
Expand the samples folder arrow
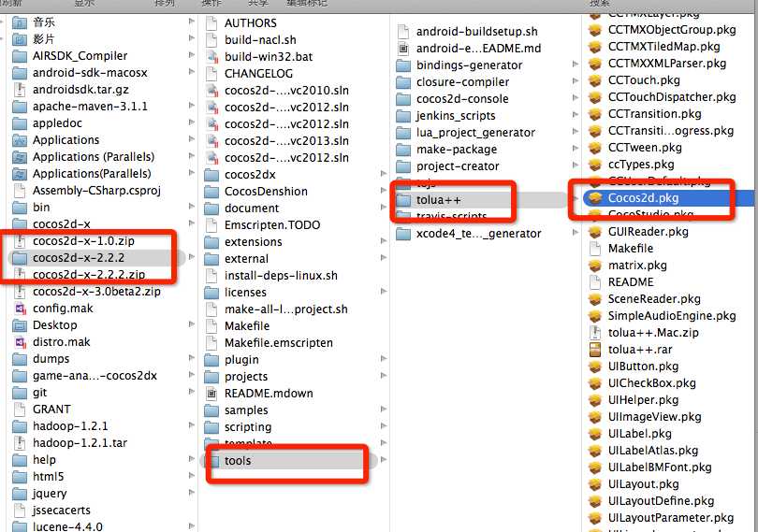point(384,409)
